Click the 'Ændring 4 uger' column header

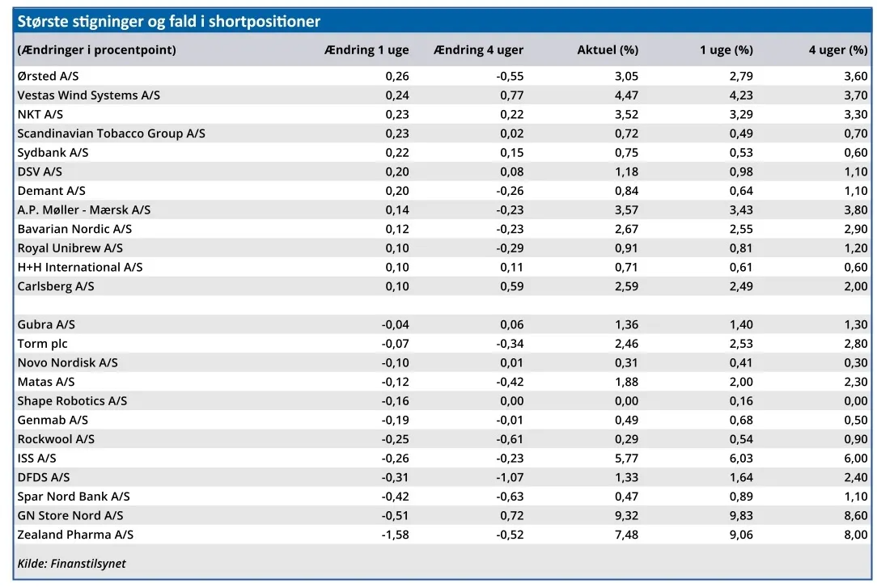(479, 50)
